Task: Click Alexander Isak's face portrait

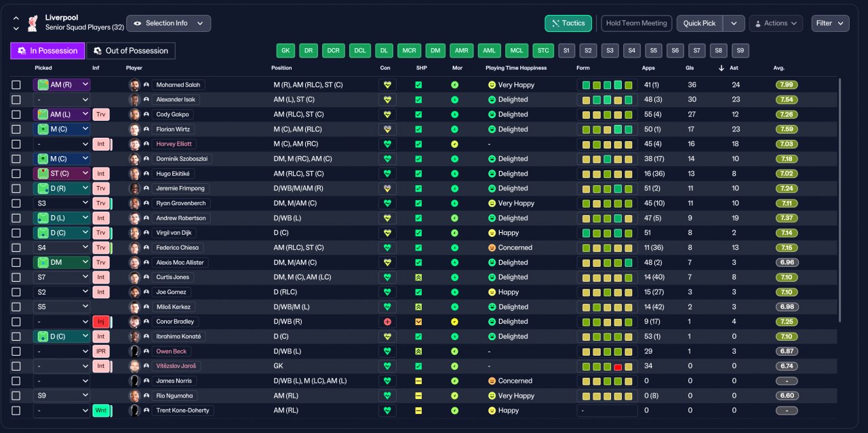Action: 134,100
